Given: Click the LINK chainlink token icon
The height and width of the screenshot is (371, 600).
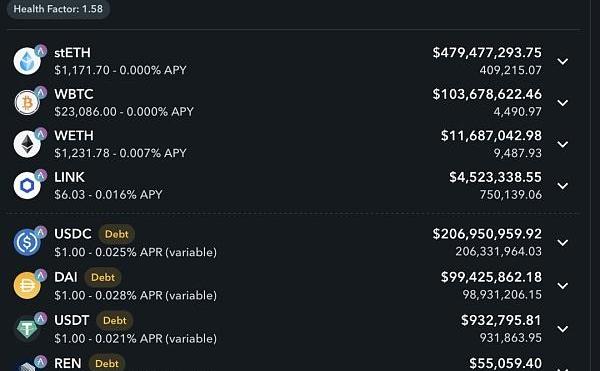Looking at the screenshot, I should pos(27,186).
